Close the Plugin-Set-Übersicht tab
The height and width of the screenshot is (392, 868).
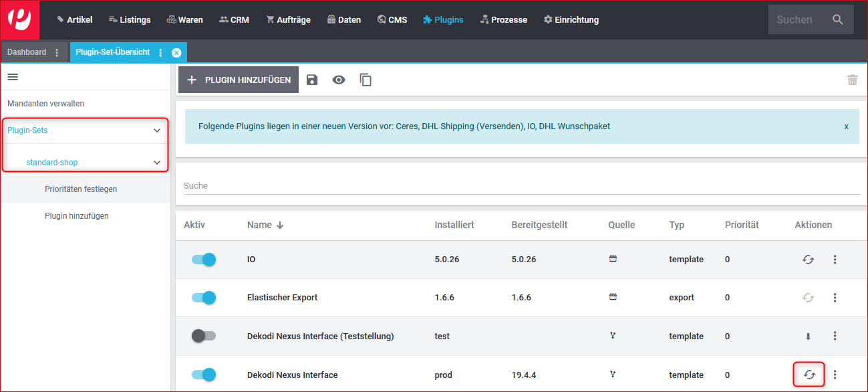[x=176, y=53]
